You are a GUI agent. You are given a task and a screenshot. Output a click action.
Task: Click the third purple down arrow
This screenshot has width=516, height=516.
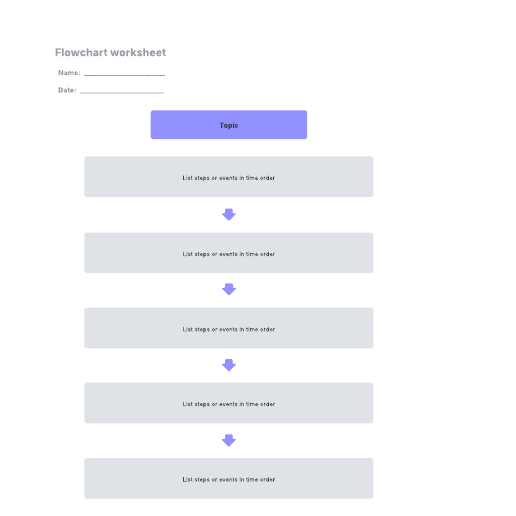pyautogui.click(x=229, y=365)
